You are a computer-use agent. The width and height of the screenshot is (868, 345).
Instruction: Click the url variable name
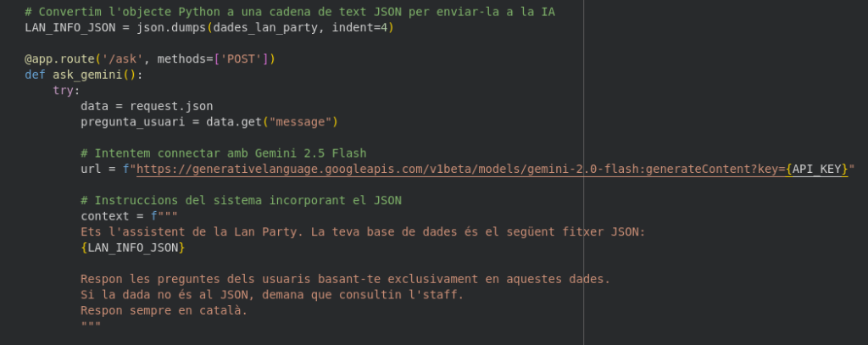pos(91,169)
